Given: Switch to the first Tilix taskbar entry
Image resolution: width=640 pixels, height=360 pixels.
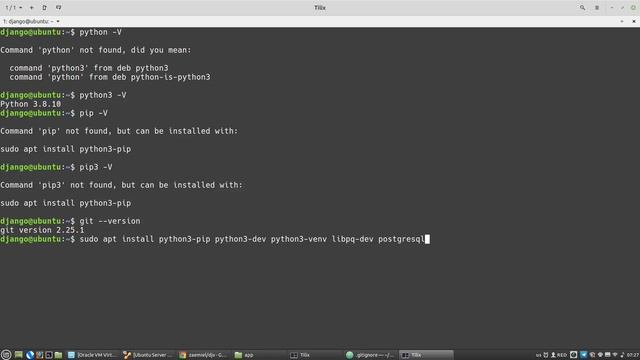Looking at the screenshot, I should coord(314,355).
